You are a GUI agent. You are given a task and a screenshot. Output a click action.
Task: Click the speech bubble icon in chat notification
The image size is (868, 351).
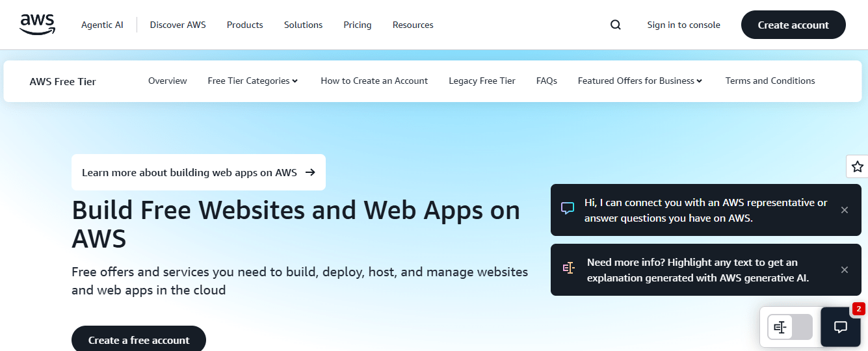coord(568,209)
